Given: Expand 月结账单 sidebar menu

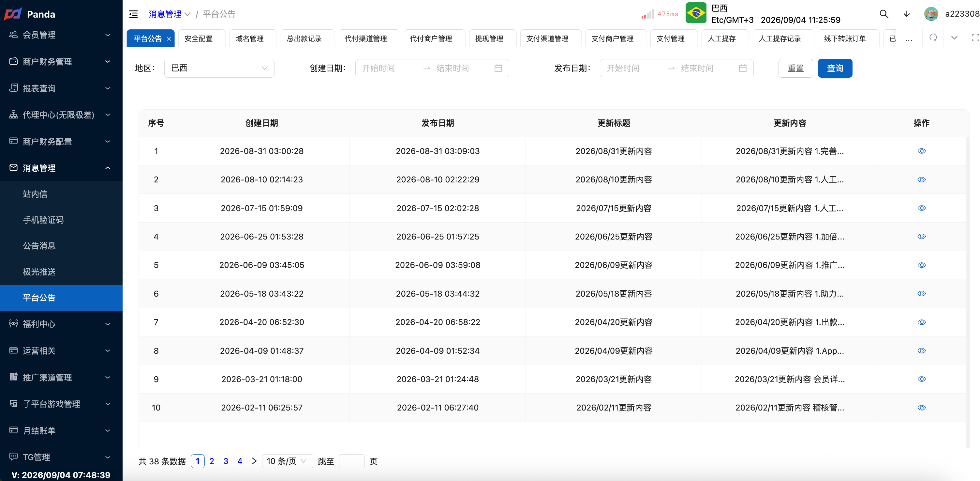Looking at the screenshot, I should [61, 431].
